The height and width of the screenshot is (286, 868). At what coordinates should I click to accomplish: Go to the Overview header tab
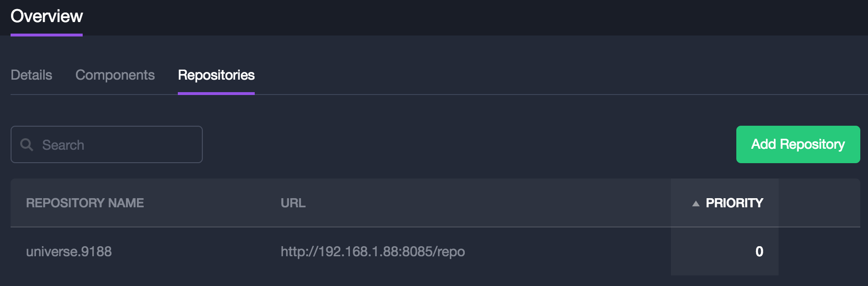pyautogui.click(x=47, y=16)
